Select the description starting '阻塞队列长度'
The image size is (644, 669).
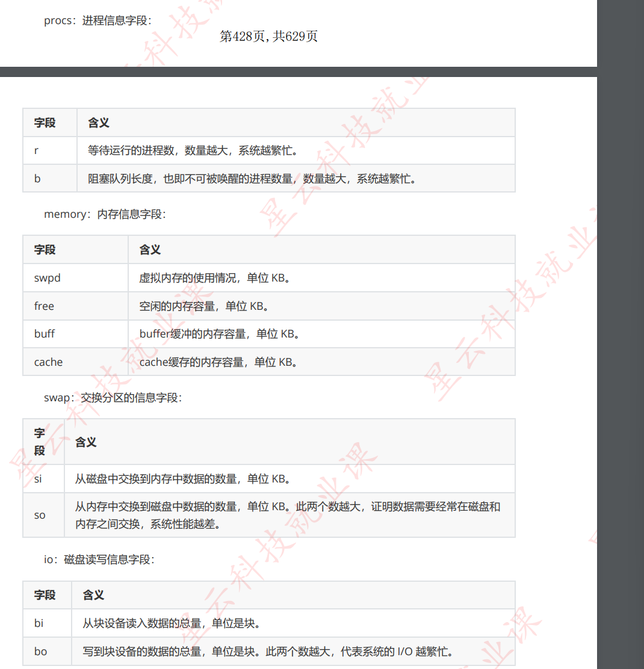pyautogui.click(x=252, y=179)
